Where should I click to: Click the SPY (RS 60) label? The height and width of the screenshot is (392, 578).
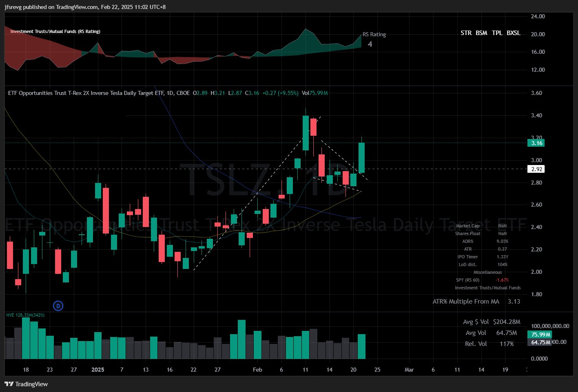[468, 280]
